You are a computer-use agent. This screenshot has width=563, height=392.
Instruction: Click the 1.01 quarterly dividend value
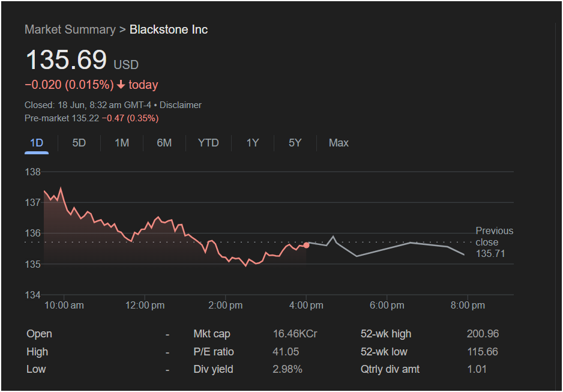(x=477, y=369)
